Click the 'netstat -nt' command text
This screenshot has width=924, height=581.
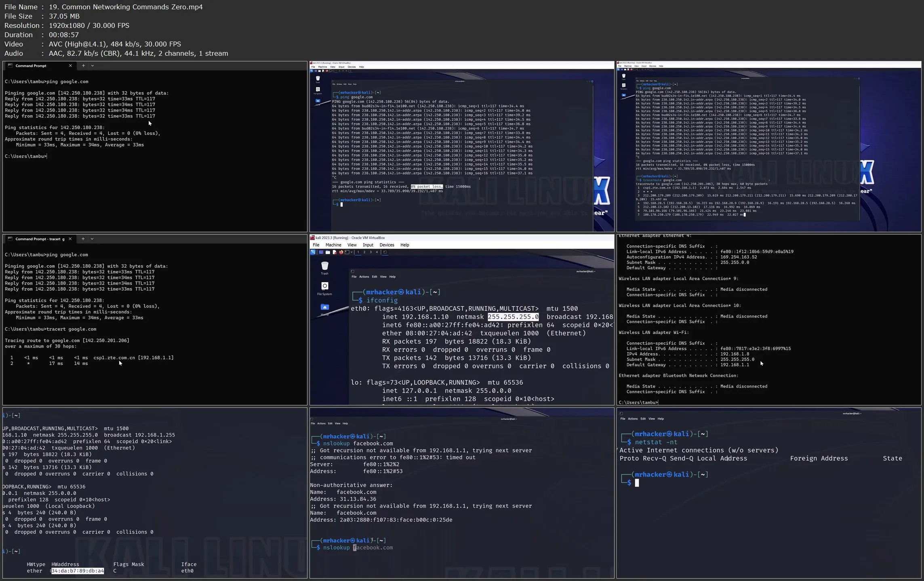point(656,442)
